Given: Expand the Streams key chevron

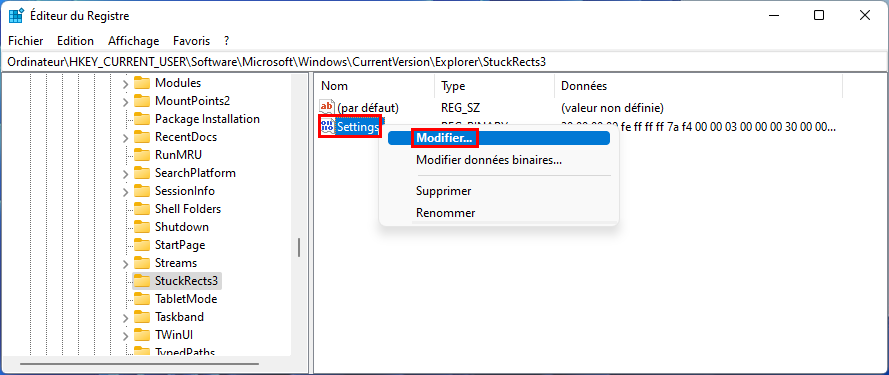Looking at the screenshot, I should coord(125,263).
